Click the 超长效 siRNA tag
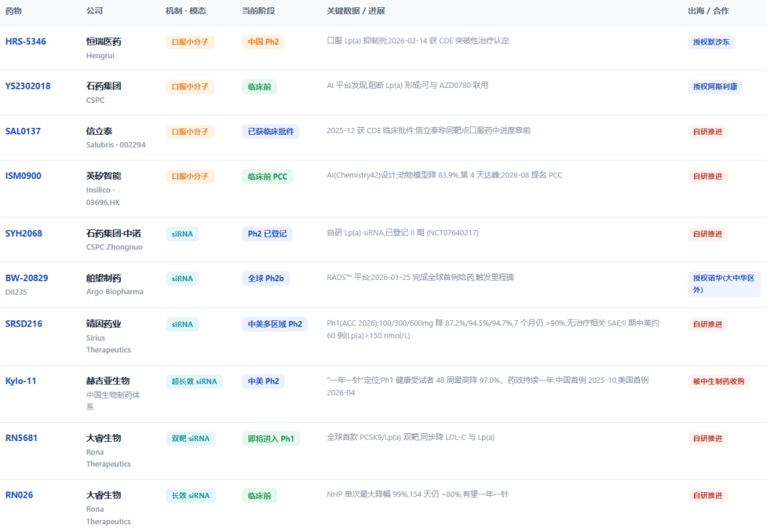Viewport: 767px width, 532px height. (x=194, y=381)
